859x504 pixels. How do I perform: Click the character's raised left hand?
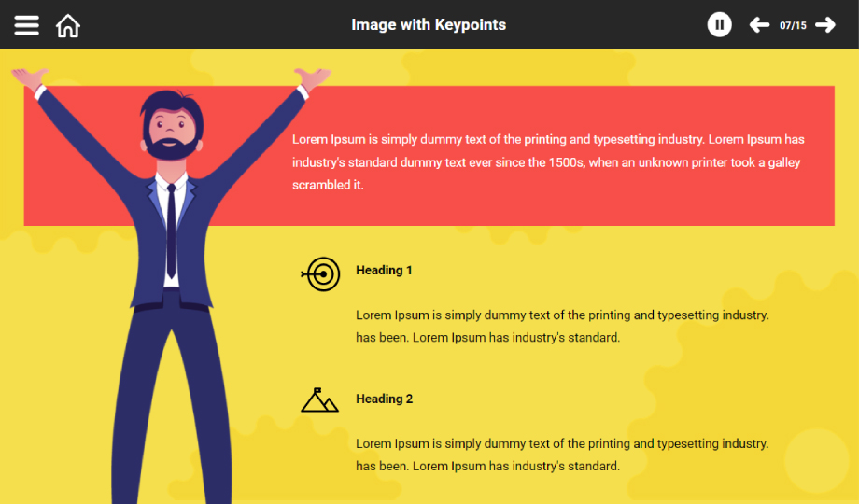tap(30, 78)
